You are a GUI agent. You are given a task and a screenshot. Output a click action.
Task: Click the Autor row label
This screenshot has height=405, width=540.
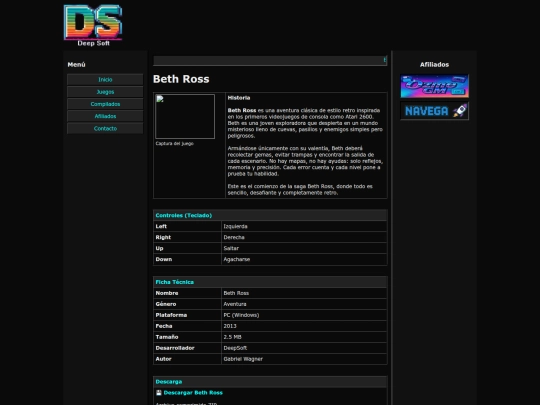click(x=163, y=359)
